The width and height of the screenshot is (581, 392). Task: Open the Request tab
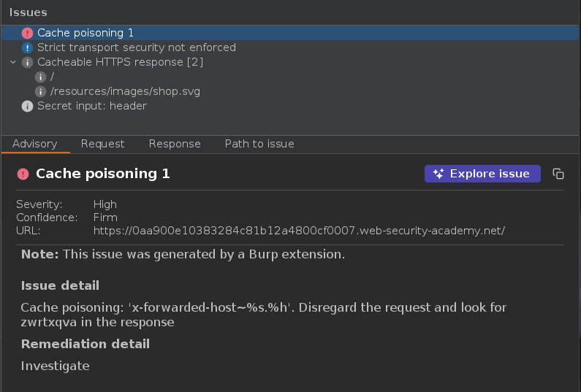click(102, 144)
